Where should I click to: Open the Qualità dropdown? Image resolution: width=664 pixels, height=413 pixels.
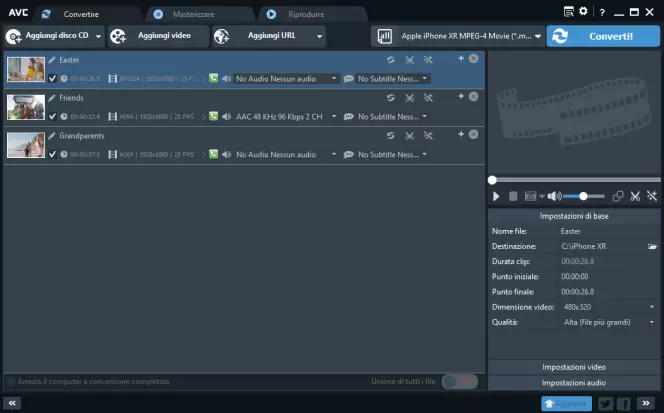609,322
